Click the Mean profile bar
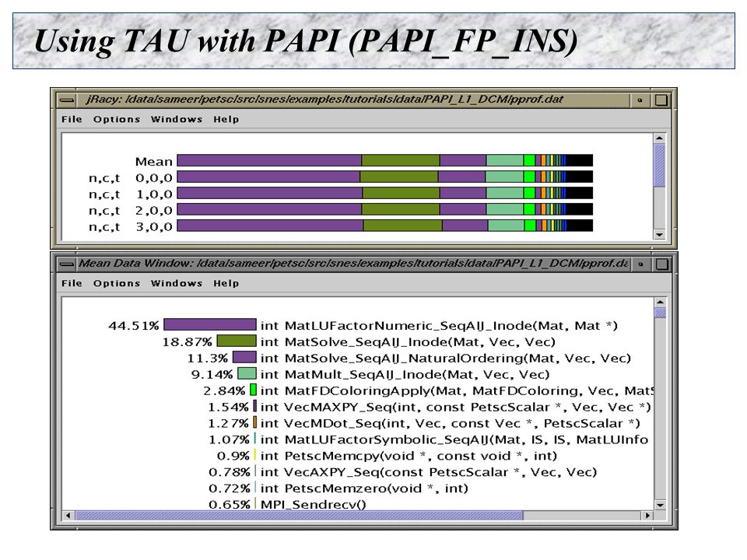This screenshot has width=747, height=560. [x=385, y=160]
